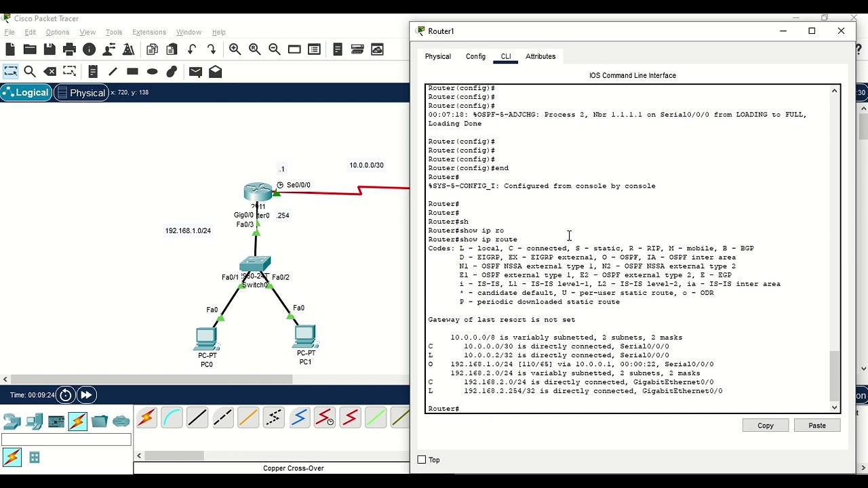
Task: Click the Copy button in Router1 CLI
Action: [766, 426]
